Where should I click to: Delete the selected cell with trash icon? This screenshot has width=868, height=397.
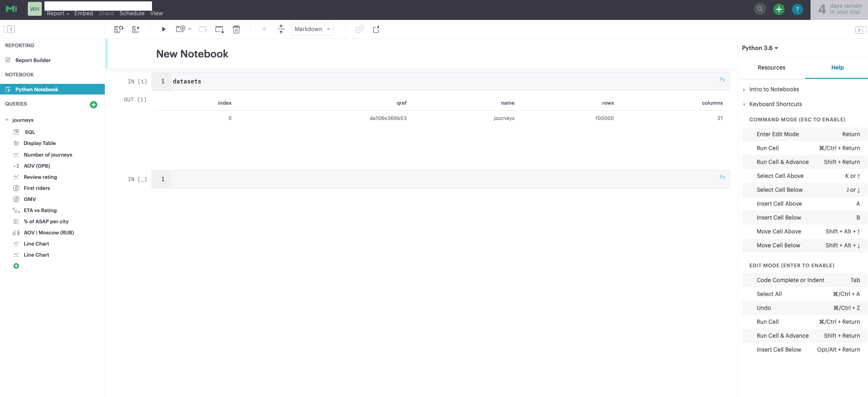(236, 29)
